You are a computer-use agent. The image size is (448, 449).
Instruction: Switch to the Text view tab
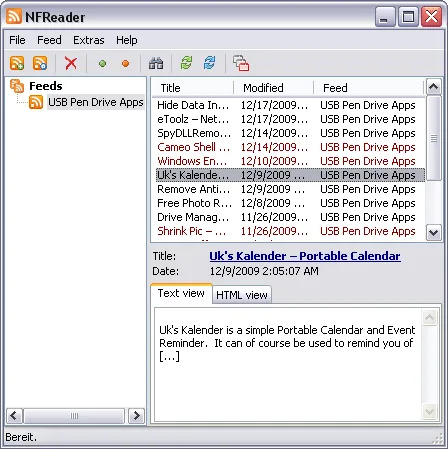(181, 293)
